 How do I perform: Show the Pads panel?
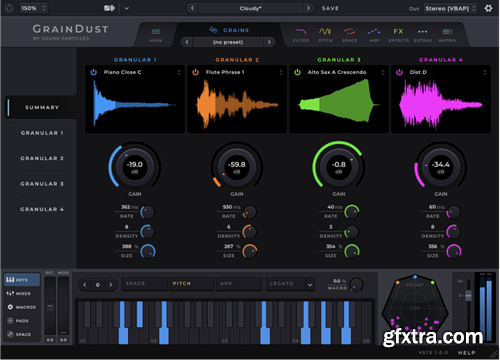[22, 321]
